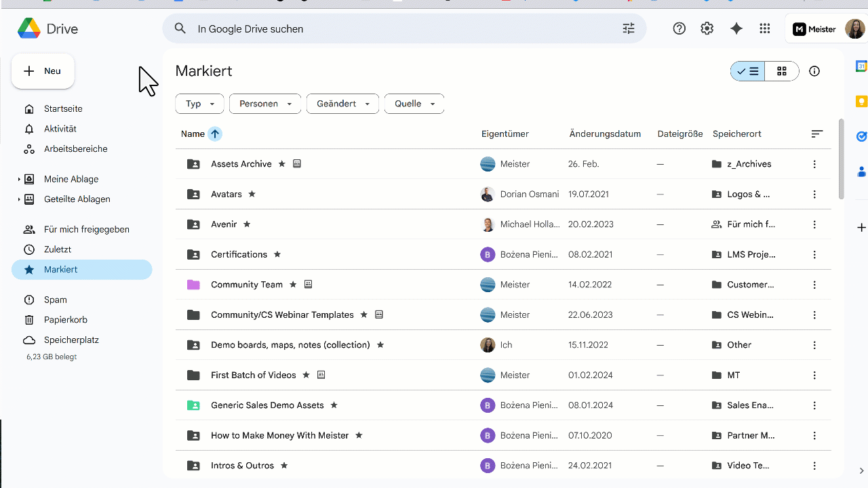868x488 pixels.
Task: Switch to list layout view
Action: [x=748, y=71]
